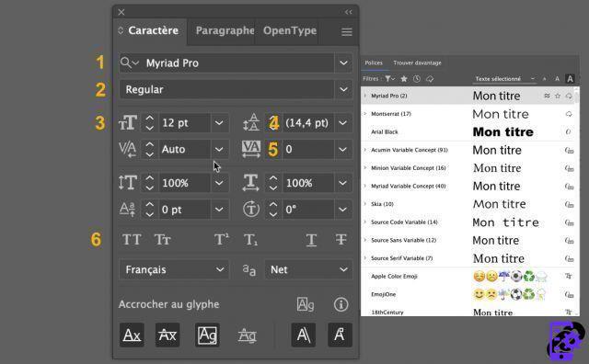The height and width of the screenshot is (364, 589).
Task: Enable baseline snap Ax option
Action: (x=132, y=335)
